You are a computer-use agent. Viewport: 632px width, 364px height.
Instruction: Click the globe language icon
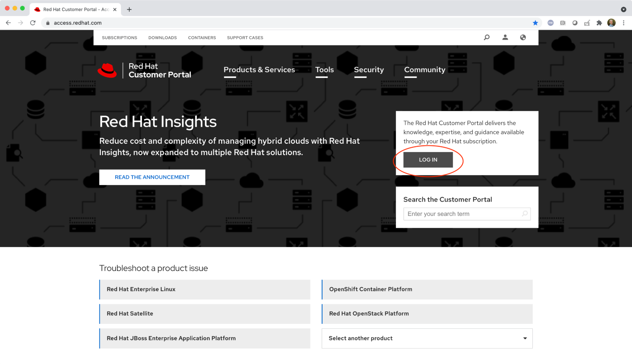[523, 37]
